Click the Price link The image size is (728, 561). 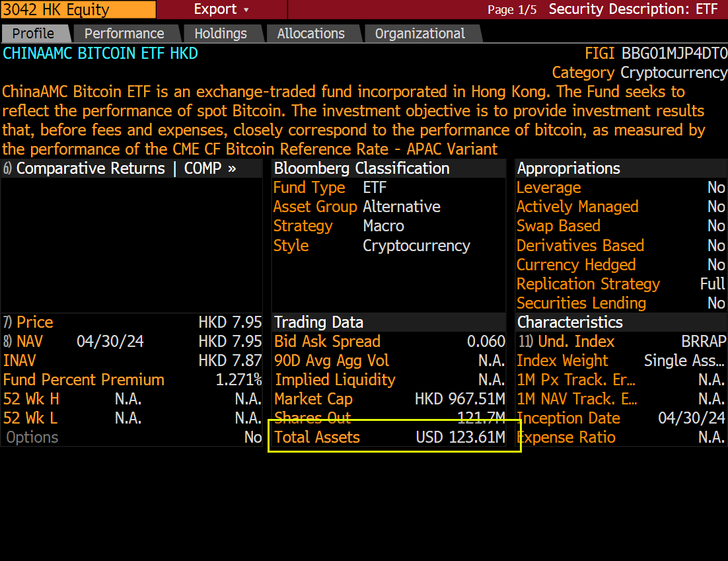point(34,322)
